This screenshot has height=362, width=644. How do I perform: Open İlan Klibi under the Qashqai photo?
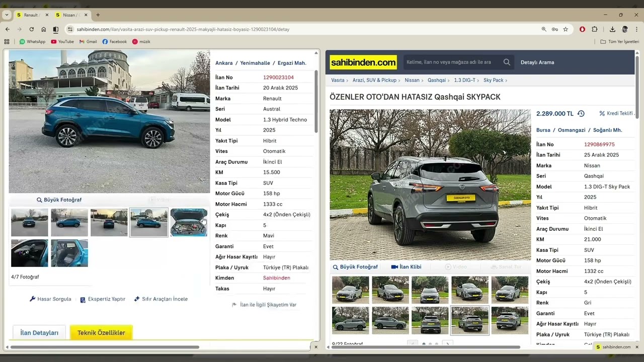[406, 267]
